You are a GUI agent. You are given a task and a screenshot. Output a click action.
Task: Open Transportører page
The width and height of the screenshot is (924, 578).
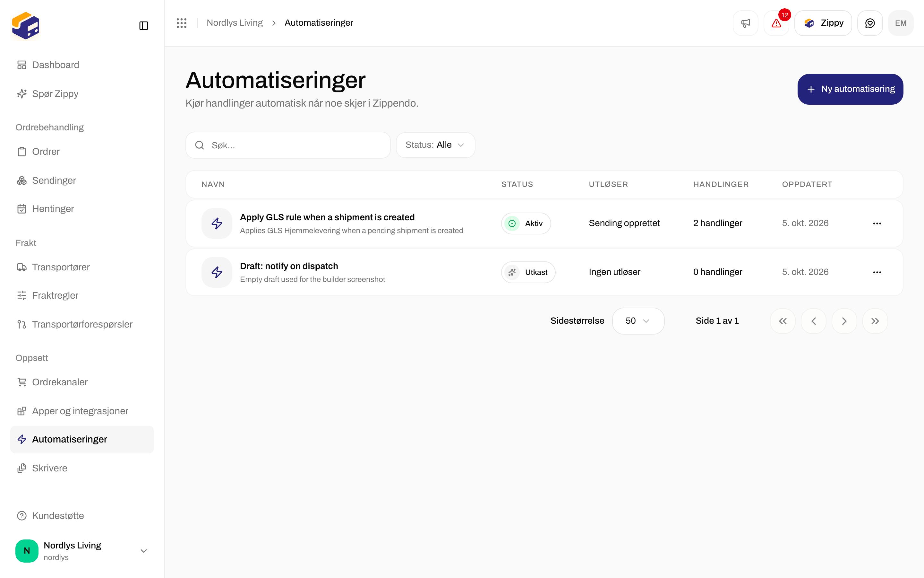pyautogui.click(x=82, y=267)
